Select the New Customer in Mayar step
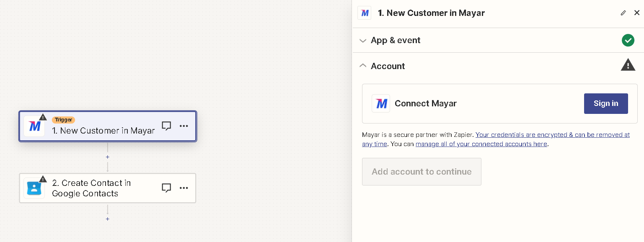The width and height of the screenshot is (644, 242). [x=108, y=126]
